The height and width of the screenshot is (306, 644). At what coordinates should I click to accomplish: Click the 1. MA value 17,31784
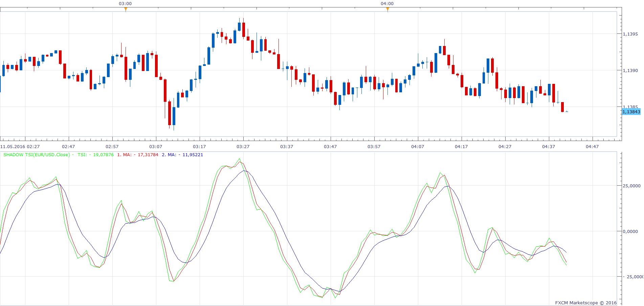(148, 155)
